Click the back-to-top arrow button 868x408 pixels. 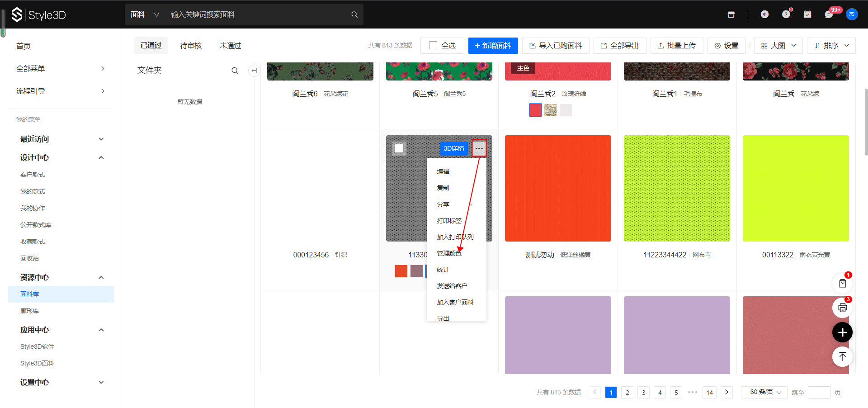pyautogui.click(x=843, y=357)
